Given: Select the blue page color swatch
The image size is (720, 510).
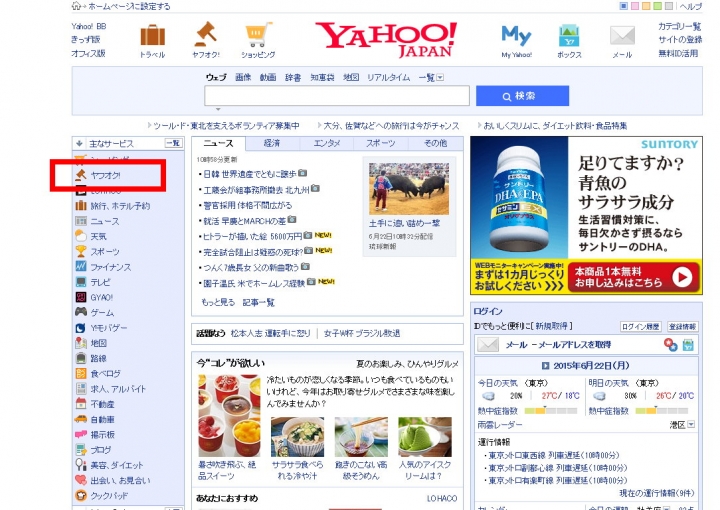Looking at the screenshot, I should (x=624, y=6).
